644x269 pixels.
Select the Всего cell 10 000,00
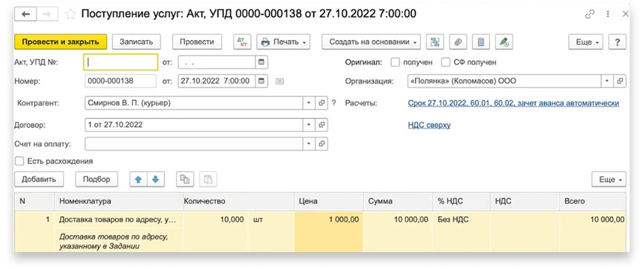(x=592, y=220)
